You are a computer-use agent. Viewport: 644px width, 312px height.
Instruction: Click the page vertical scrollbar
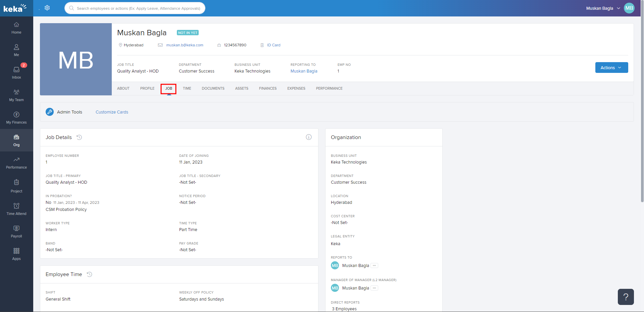642,101
